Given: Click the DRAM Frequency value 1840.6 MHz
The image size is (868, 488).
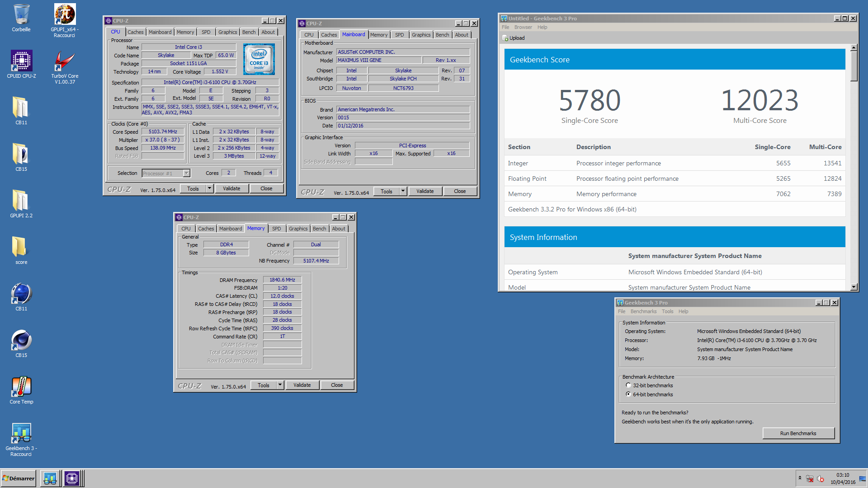Looking at the screenshot, I should [282, 280].
